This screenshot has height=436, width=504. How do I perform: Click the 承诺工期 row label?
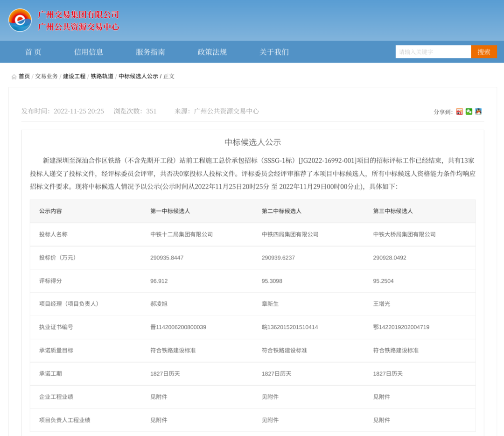tap(50, 373)
